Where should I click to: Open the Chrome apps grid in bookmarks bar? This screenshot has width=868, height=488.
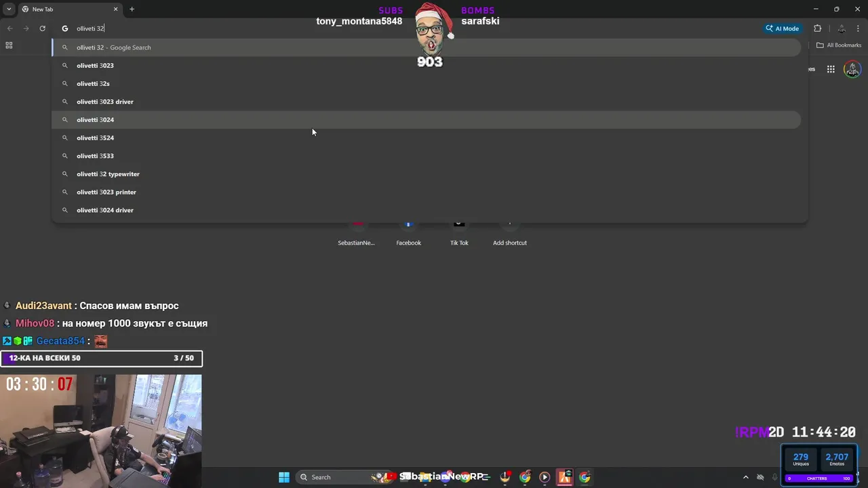[9, 45]
